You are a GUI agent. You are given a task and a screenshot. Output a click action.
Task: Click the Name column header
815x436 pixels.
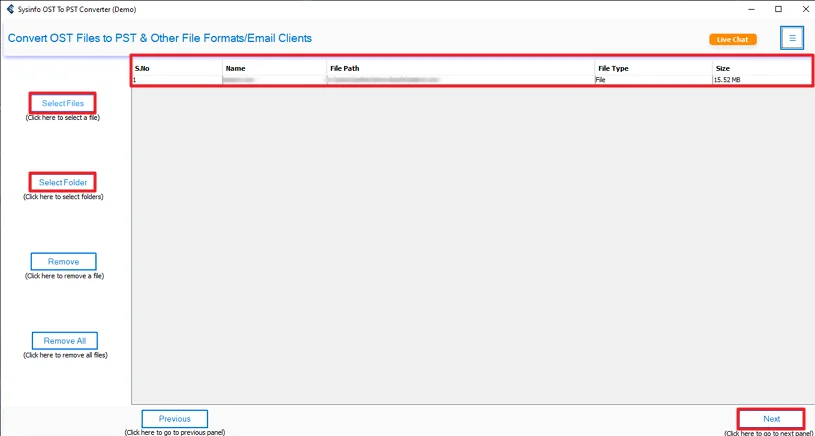(274, 68)
